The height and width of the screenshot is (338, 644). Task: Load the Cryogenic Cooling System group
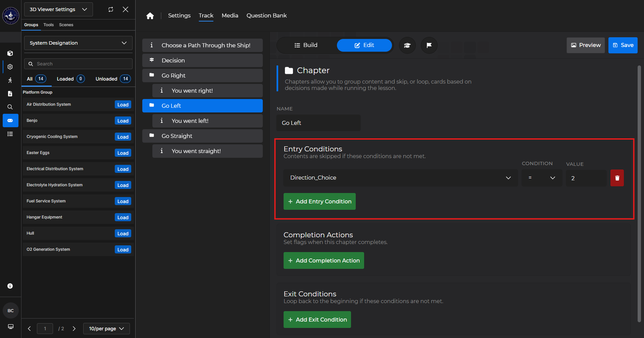pyautogui.click(x=123, y=137)
